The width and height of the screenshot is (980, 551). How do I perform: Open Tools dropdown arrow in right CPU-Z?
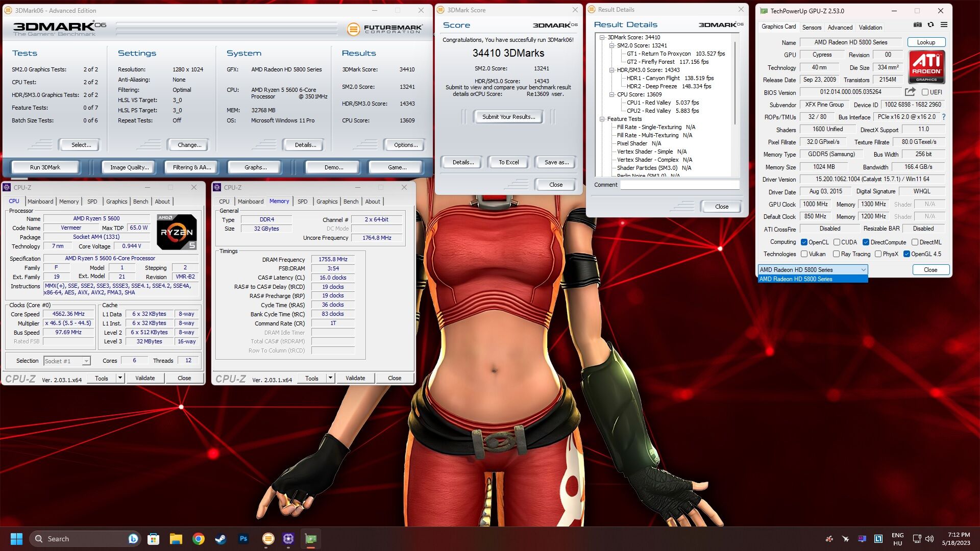click(330, 378)
